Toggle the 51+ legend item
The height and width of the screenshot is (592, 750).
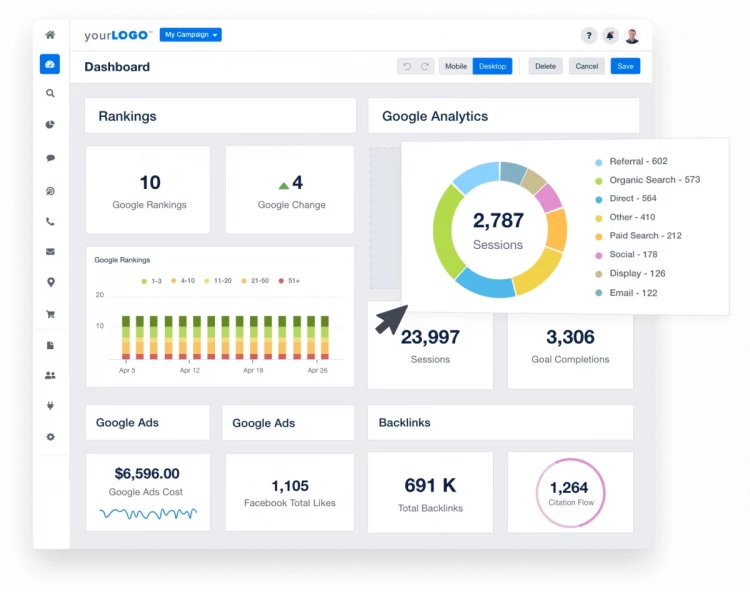(289, 281)
